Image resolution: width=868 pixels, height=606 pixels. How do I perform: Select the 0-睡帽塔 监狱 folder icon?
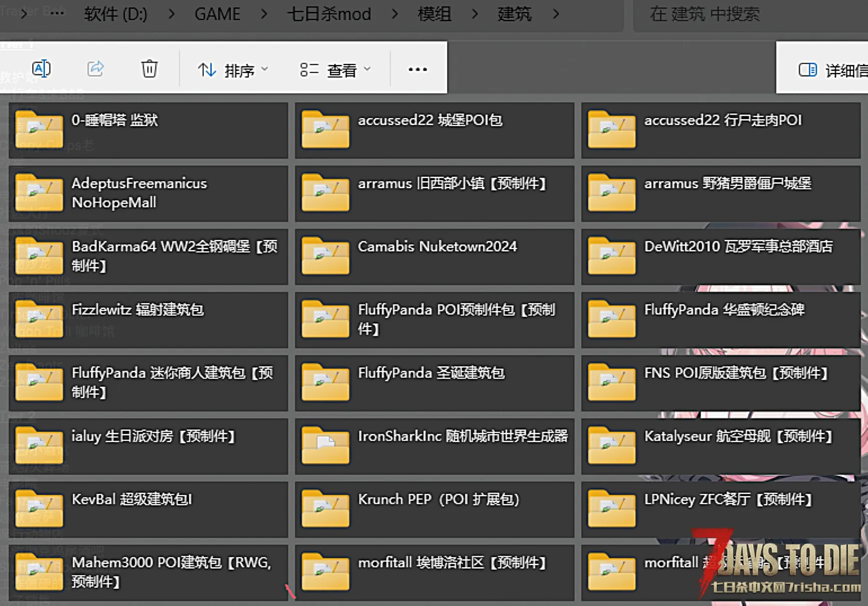tap(39, 129)
